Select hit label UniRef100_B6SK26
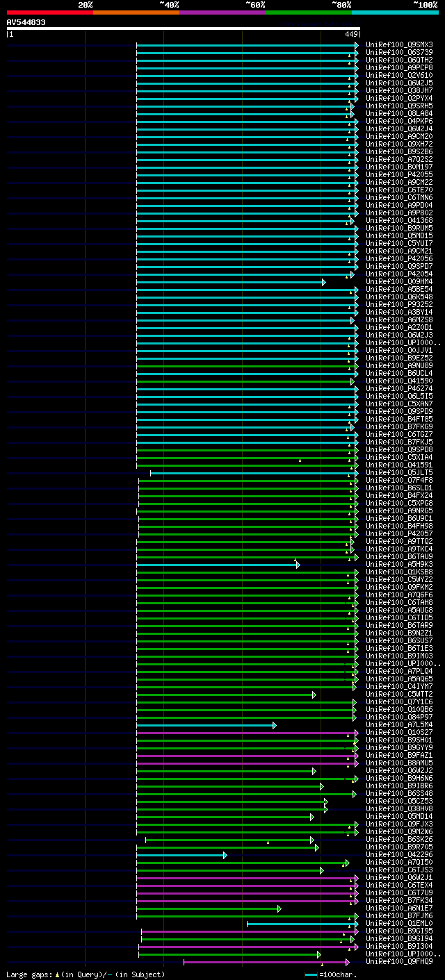This screenshot has height=980, width=445. [398, 839]
